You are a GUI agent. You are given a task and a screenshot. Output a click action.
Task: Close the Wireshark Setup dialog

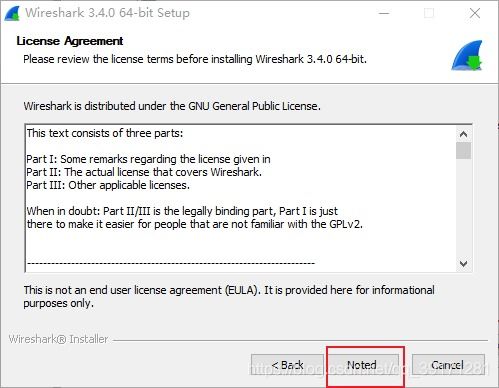[x=475, y=13]
